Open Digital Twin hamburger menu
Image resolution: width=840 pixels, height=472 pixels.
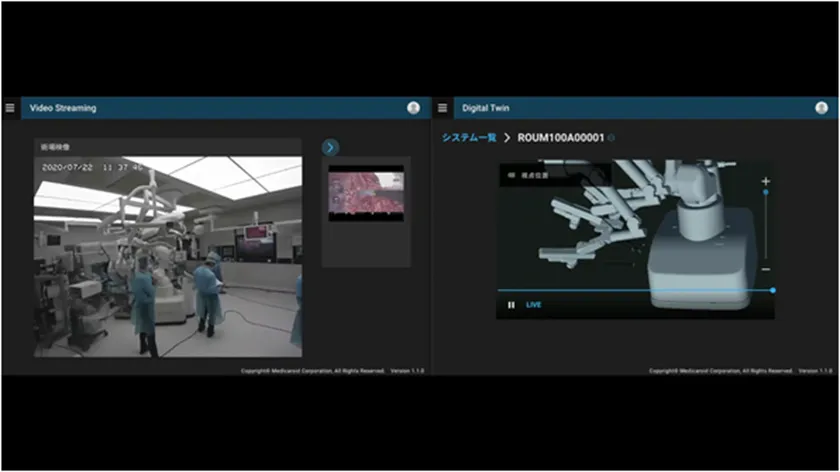coord(442,108)
